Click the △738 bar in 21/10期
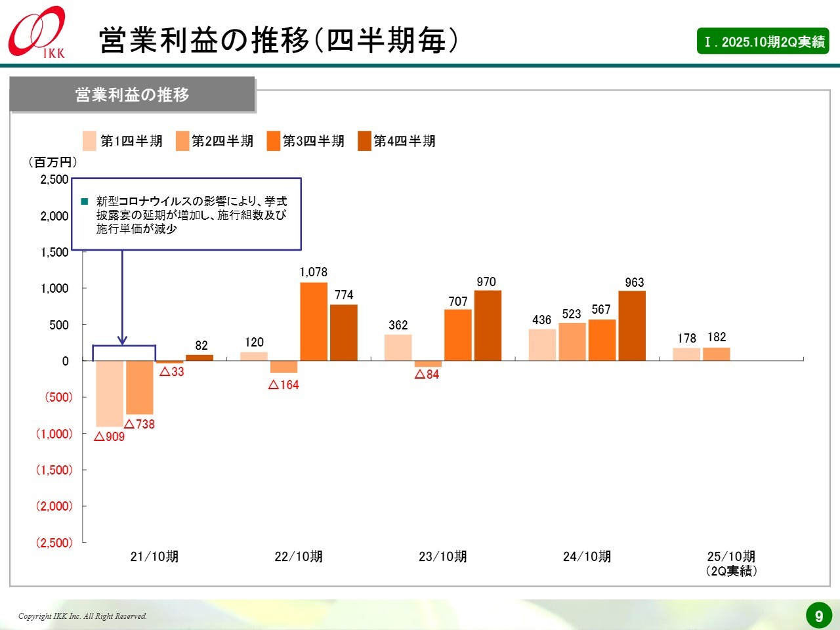 tap(140, 387)
